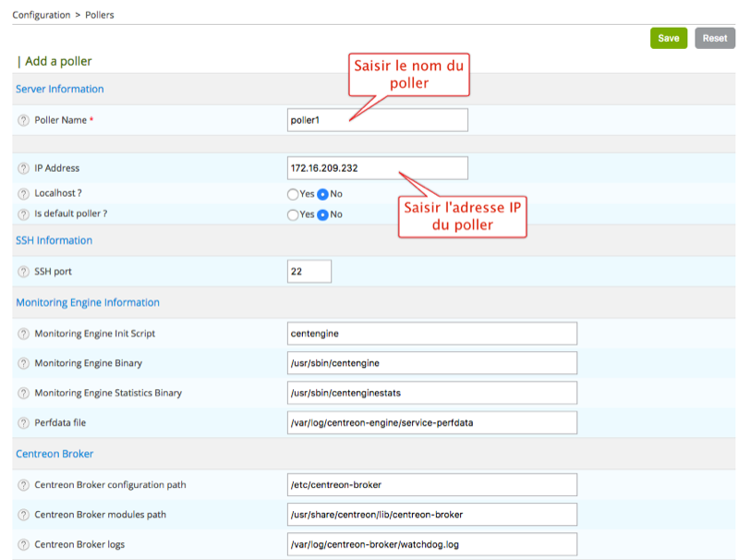Choose No for Is default poller
Viewport: 739px width, 560px height.
click(x=323, y=214)
